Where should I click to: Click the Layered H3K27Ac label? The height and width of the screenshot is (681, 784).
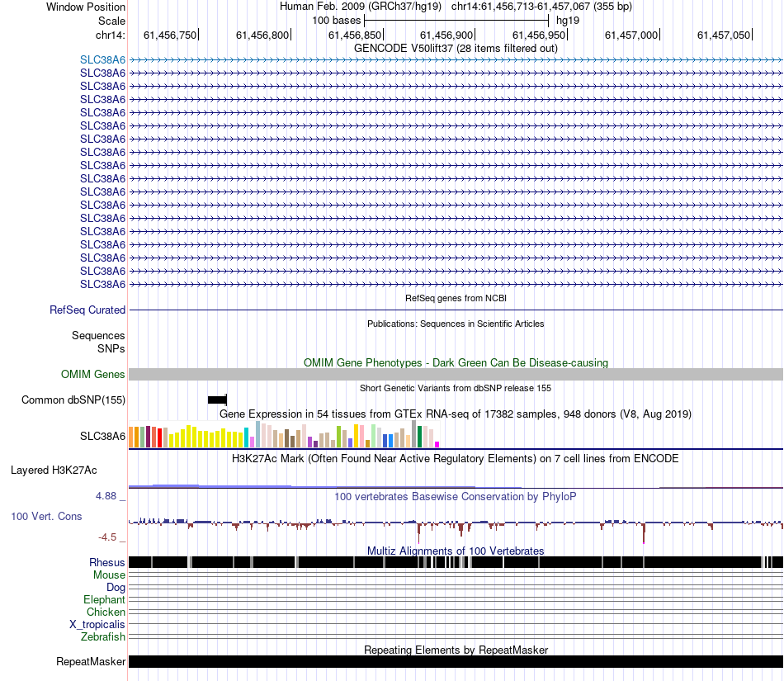pos(54,470)
